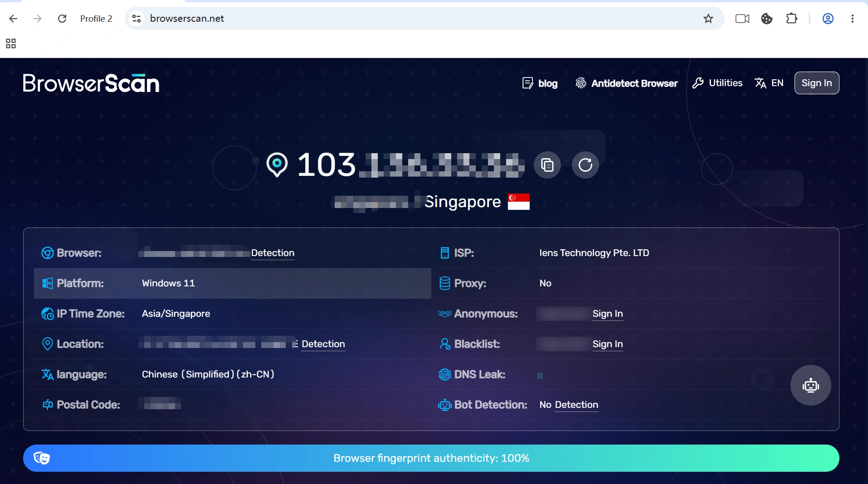Open Detection link in Browser row
Screen dimensions: 868x484
coord(273,253)
